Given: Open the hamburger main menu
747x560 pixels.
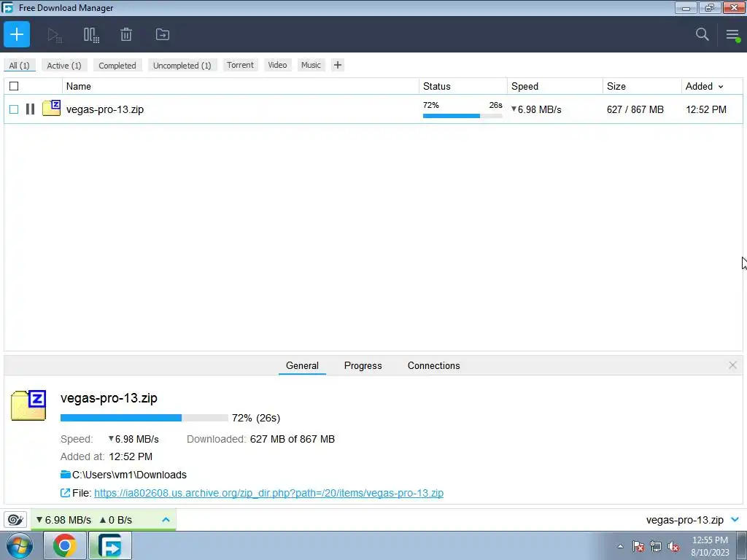Looking at the screenshot, I should pos(732,35).
